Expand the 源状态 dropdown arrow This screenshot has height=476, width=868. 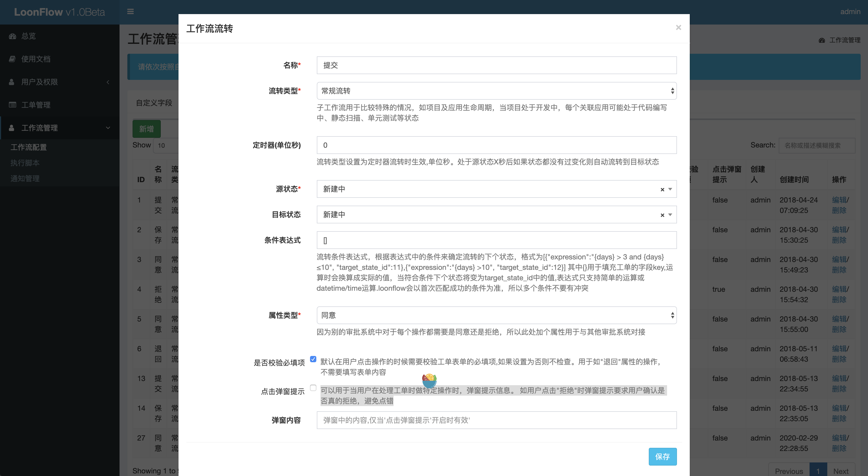(670, 189)
